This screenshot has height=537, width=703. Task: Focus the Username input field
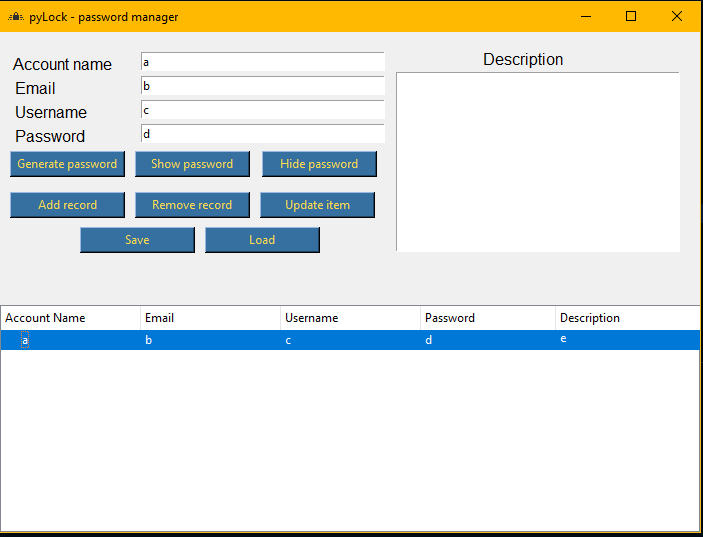[x=263, y=110]
